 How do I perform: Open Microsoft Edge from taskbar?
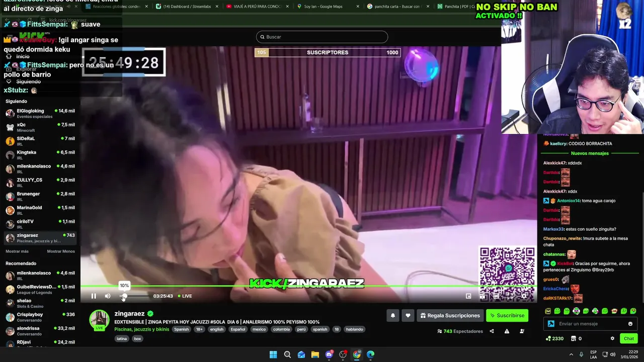pyautogui.click(x=371, y=354)
